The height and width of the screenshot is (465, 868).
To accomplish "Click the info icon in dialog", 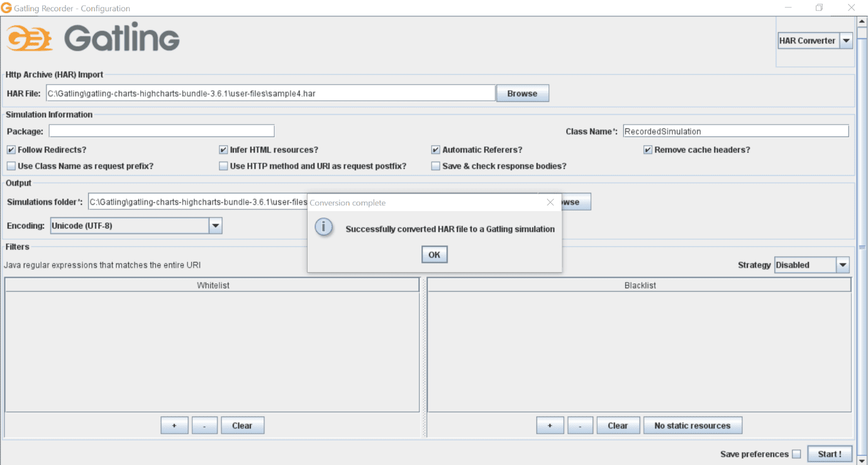I will point(323,227).
